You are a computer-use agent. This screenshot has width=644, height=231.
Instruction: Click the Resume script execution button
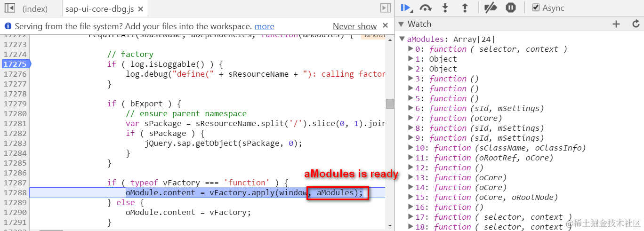406,8
